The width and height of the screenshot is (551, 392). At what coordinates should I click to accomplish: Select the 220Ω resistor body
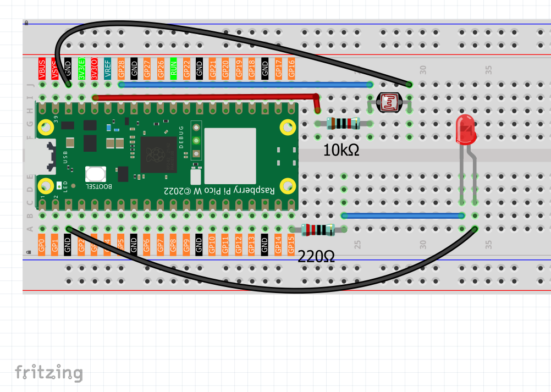[318, 230]
